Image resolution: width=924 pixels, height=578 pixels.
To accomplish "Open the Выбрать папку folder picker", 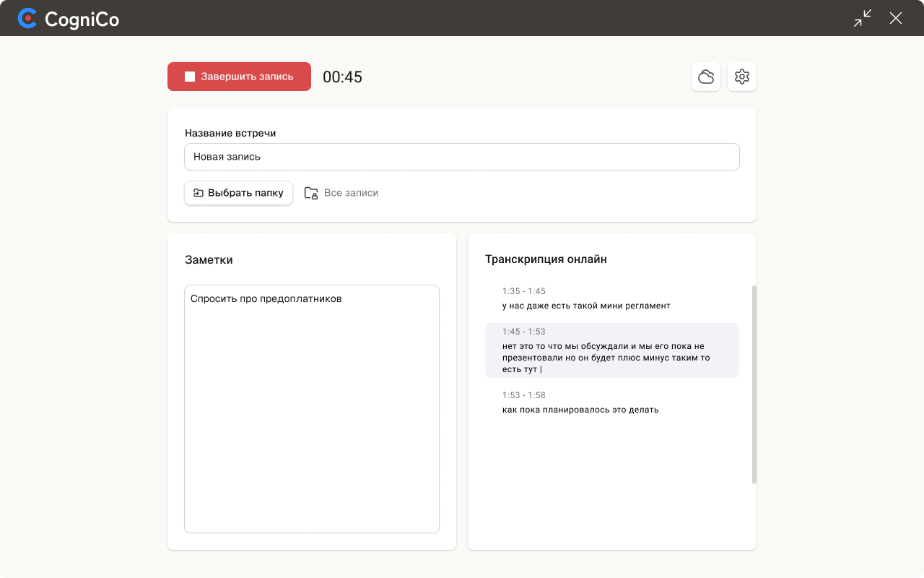I will point(238,193).
